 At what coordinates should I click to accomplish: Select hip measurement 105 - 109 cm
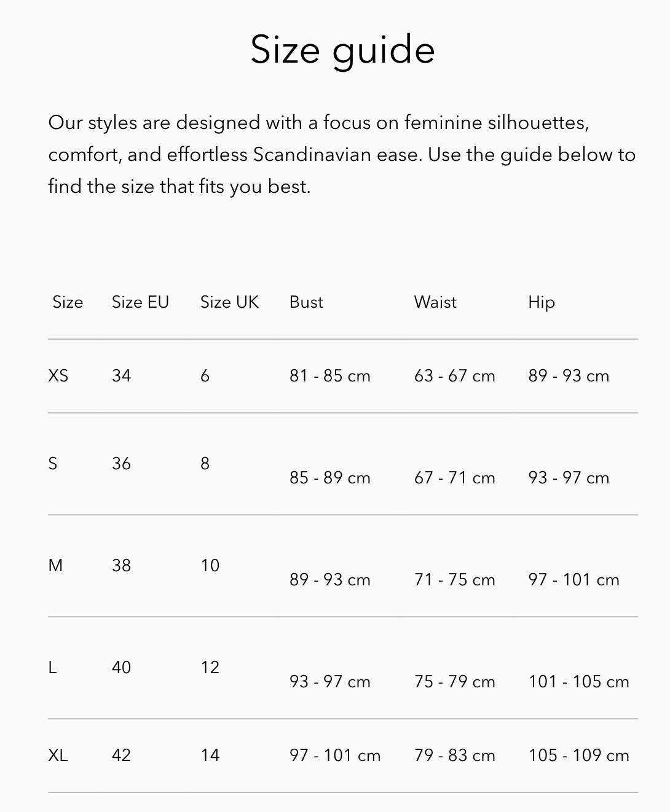click(578, 755)
